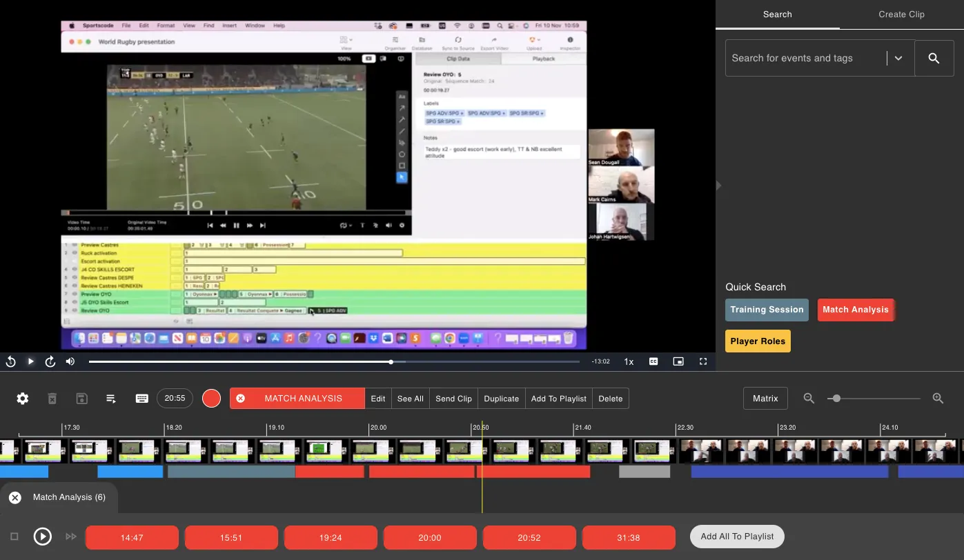
Task: Toggle fullscreen video view
Action: [x=703, y=361]
